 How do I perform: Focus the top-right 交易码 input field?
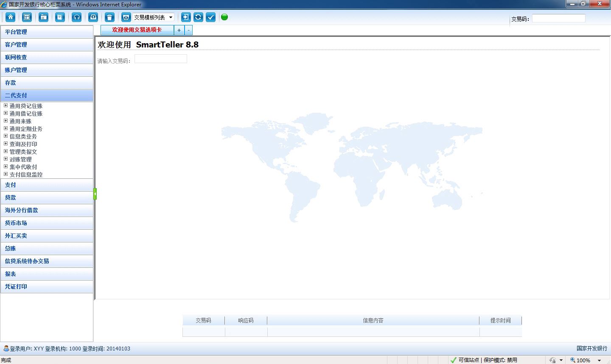tap(559, 18)
